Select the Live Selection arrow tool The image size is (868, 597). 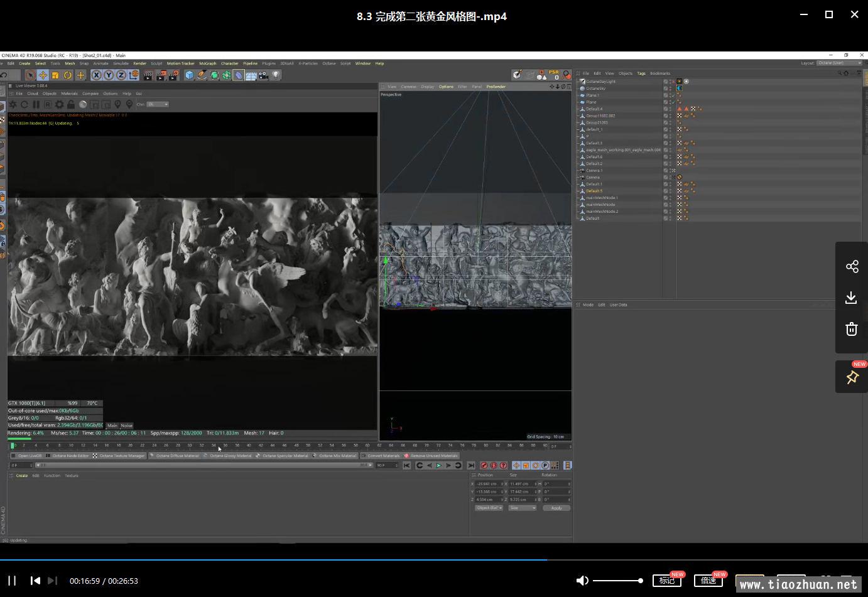tap(30, 75)
